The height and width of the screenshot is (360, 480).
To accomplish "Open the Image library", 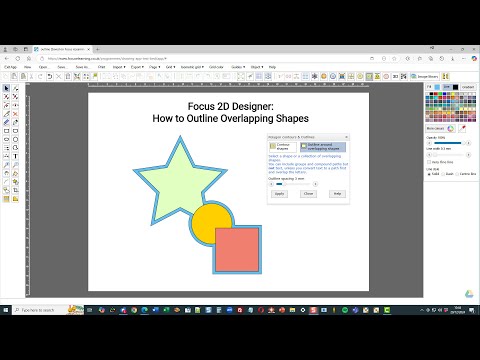I will click(x=424, y=76).
